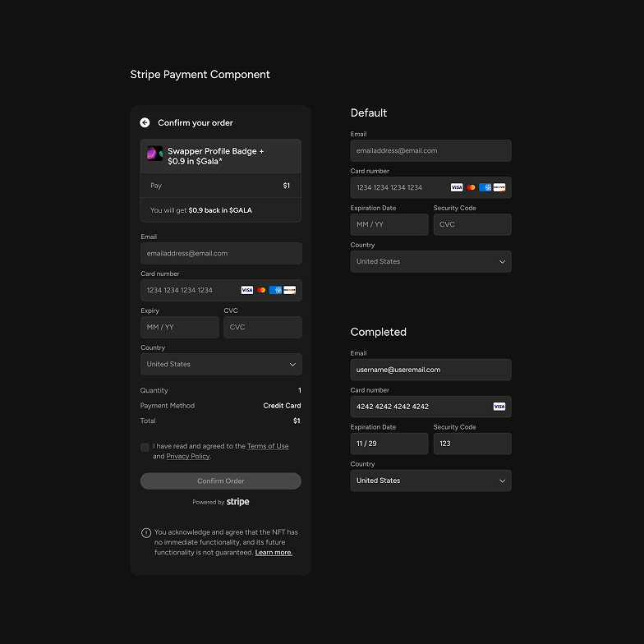Click the Visa icon in order form card field
This screenshot has width=644, height=644.
point(246,290)
